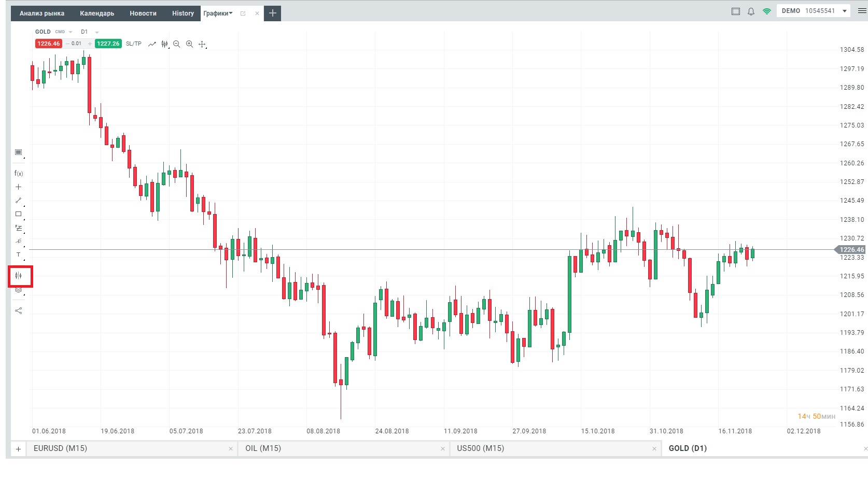The image size is (868, 495).
Task: Zoom in the chart with magnifier plus
Action: [x=189, y=44]
